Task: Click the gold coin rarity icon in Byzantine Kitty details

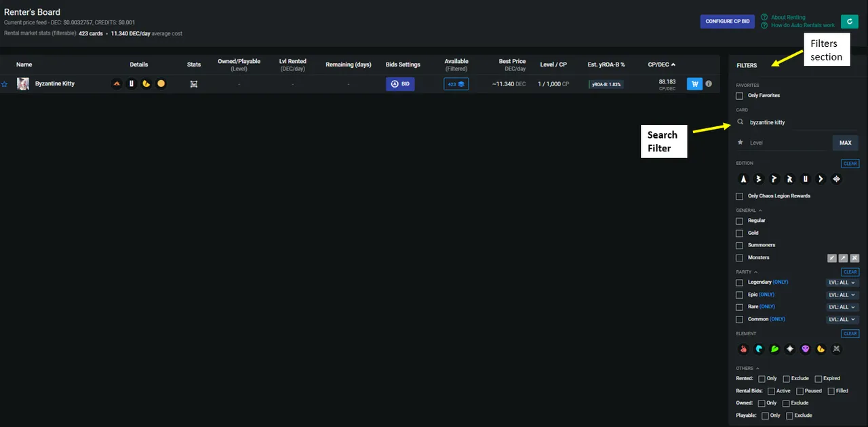Action: tap(161, 83)
